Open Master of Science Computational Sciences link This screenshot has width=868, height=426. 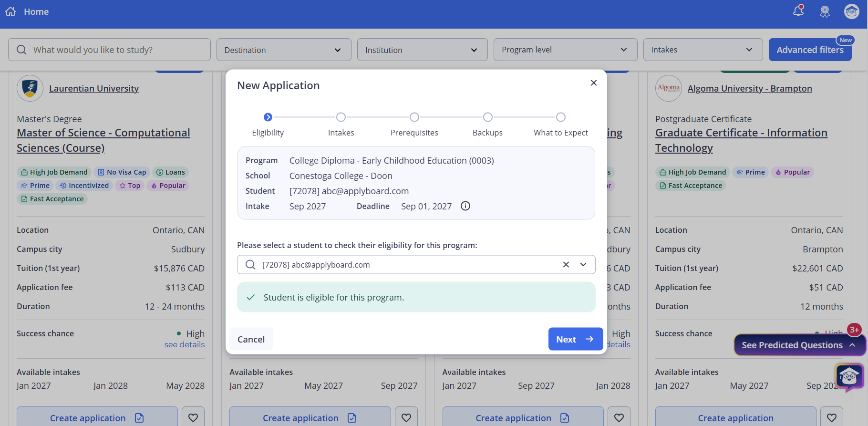[x=103, y=140]
